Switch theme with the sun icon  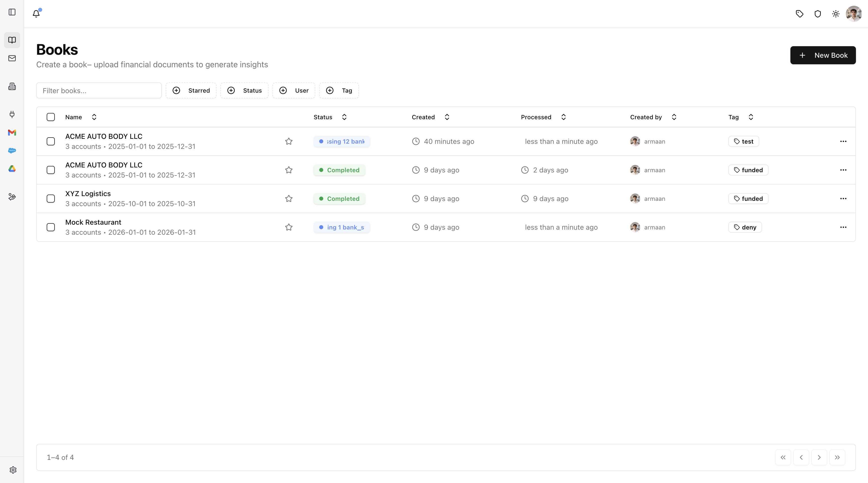click(x=836, y=14)
